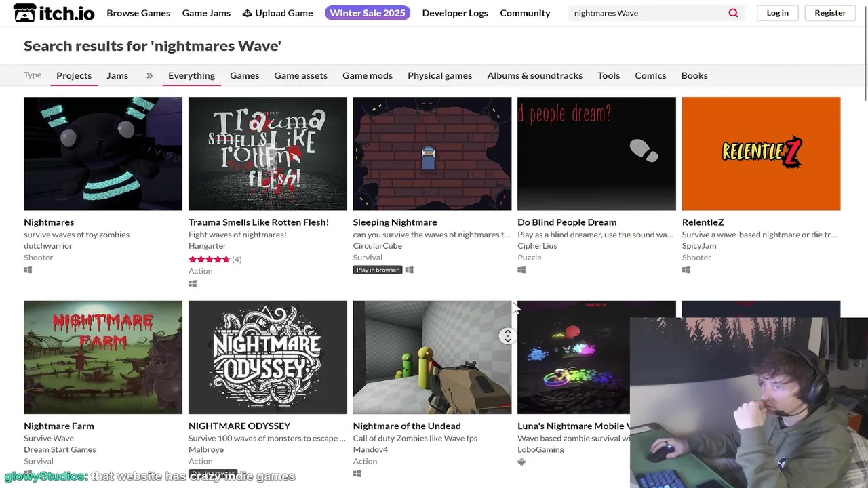Open author Malbroye's profile
The width and height of the screenshot is (868, 488).
pyautogui.click(x=206, y=449)
